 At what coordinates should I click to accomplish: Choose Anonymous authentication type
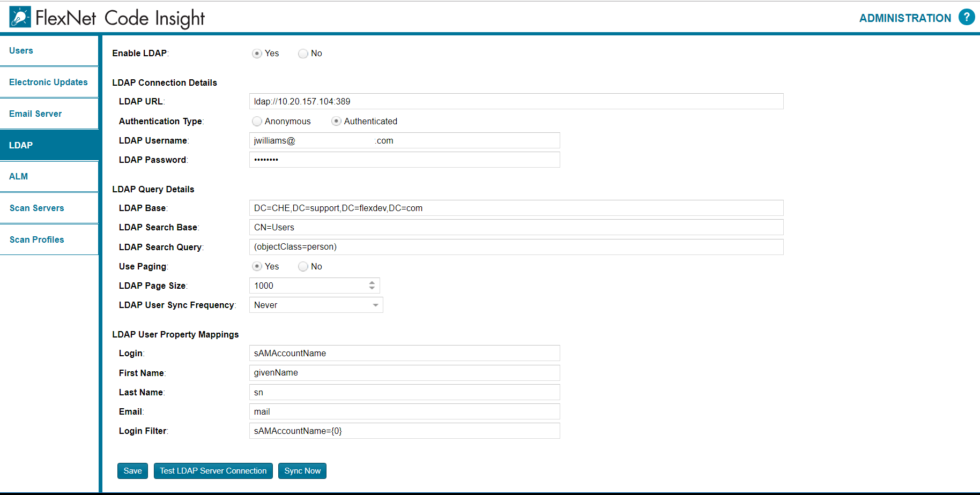pos(257,122)
